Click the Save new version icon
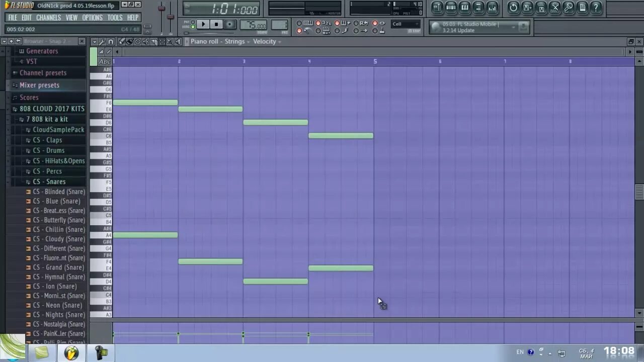 point(527,7)
